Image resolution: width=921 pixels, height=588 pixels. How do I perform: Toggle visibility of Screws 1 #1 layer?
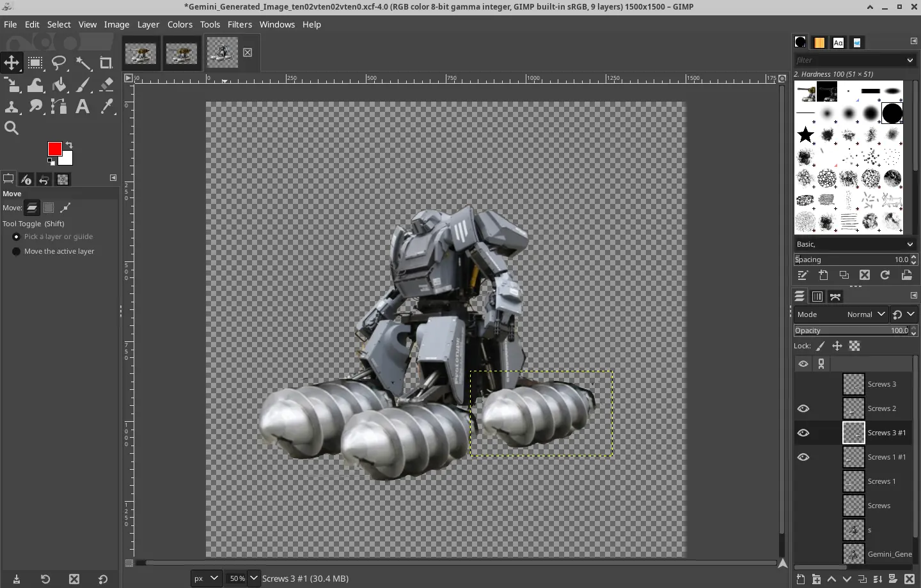pos(803,457)
